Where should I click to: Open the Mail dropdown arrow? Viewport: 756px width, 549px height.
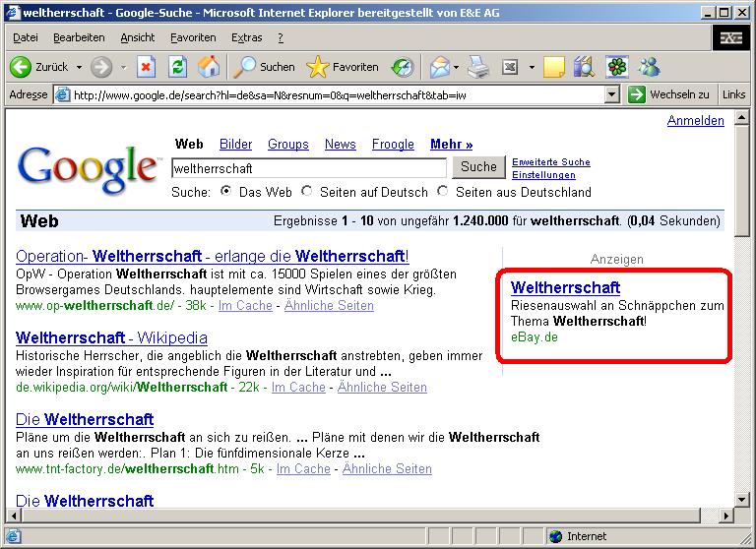pyautogui.click(x=456, y=67)
